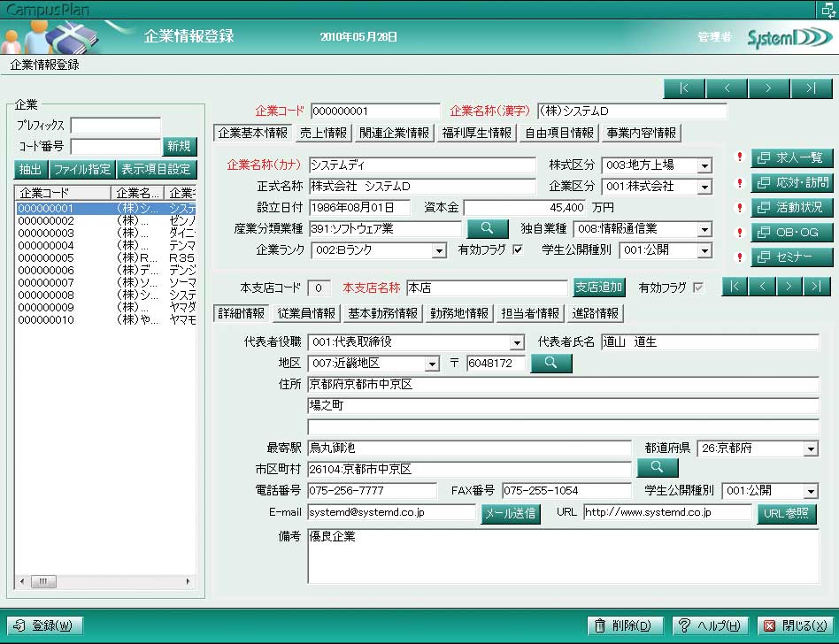Click 削除(D) button
This screenshot has height=644, width=839.
tap(626, 625)
